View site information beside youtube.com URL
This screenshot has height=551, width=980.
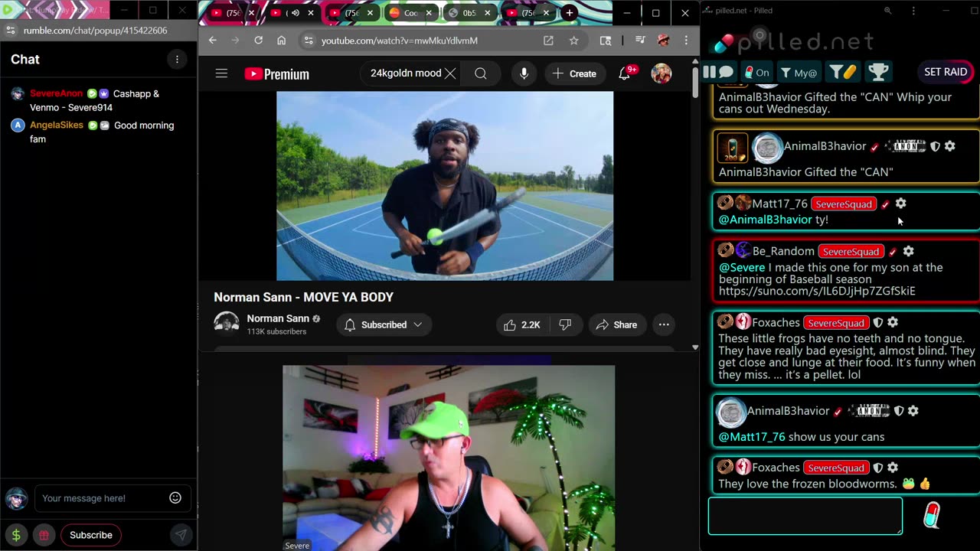point(308,41)
